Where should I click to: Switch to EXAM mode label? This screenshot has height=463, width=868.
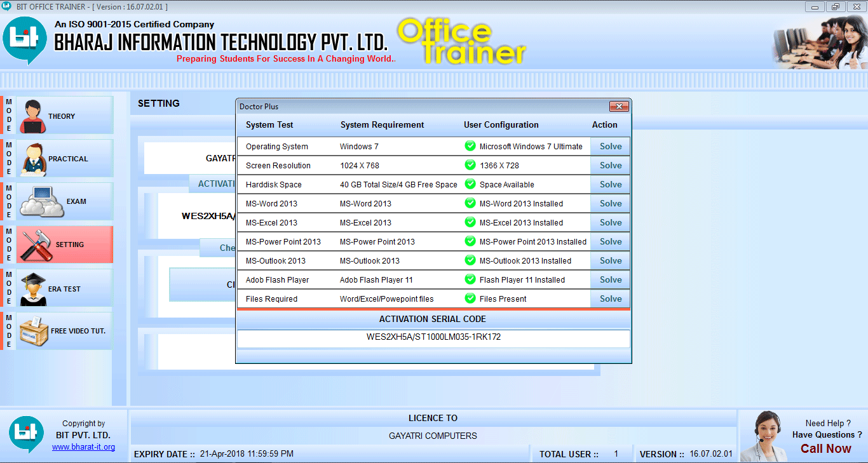click(76, 201)
